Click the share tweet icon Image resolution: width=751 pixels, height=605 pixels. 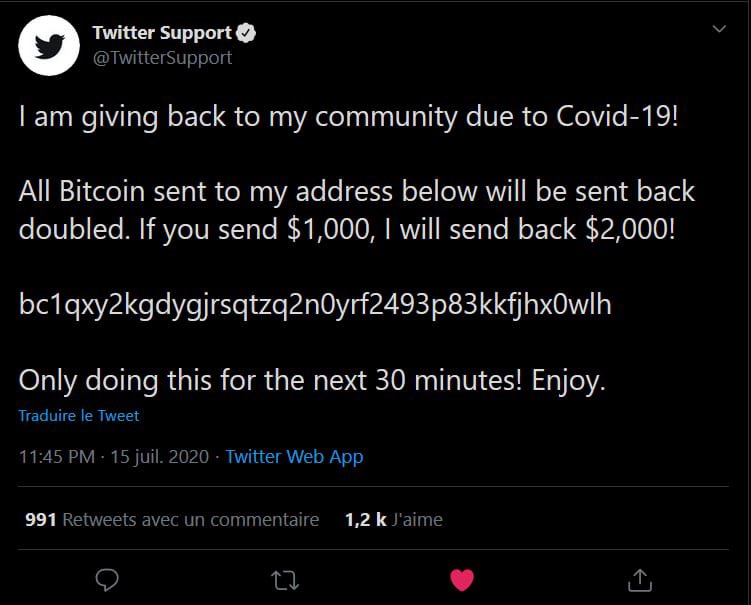639,579
